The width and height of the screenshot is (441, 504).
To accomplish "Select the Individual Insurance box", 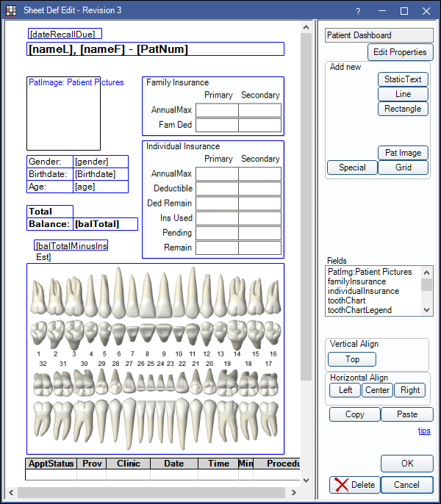I will 213,199.
